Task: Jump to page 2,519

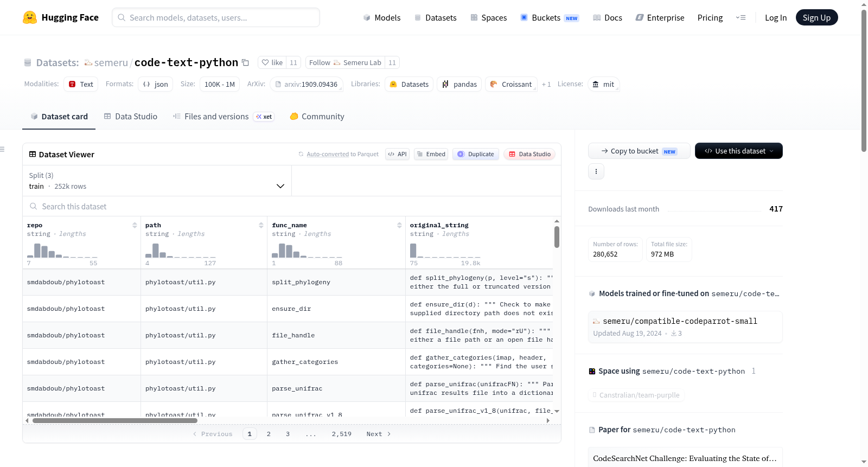Action: pyautogui.click(x=342, y=434)
